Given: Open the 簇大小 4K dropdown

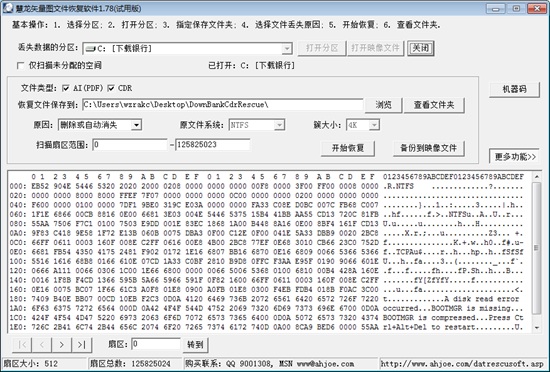Looking at the screenshot, I should click(374, 125).
